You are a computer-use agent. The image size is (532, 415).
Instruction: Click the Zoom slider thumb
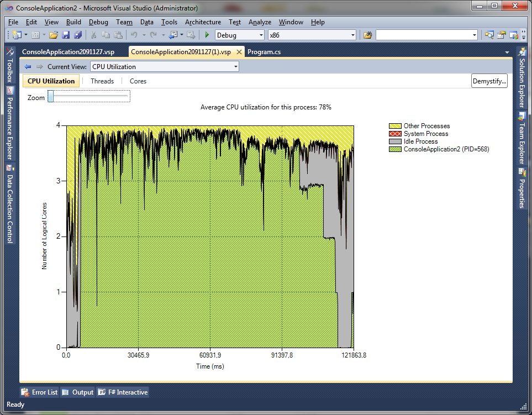coord(51,96)
